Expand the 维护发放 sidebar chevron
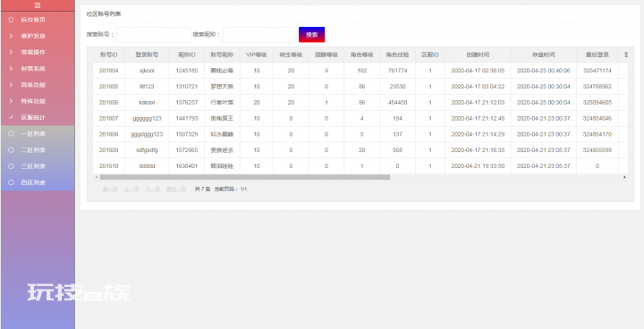 (x=11, y=36)
